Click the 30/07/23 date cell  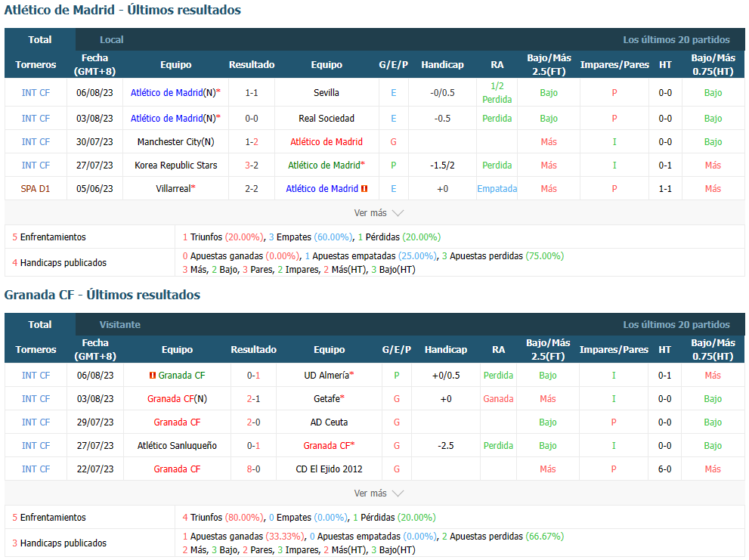(x=94, y=142)
